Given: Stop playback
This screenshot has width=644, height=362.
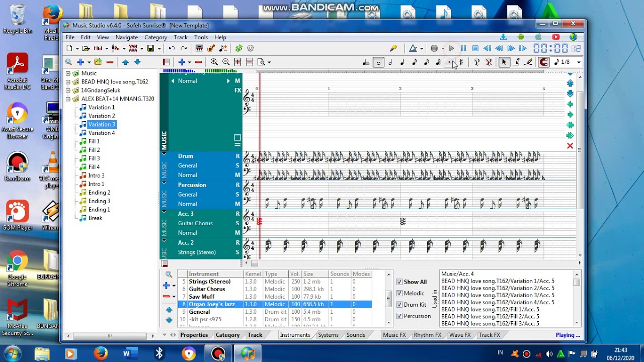Looking at the screenshot, I should click(475, 48).
